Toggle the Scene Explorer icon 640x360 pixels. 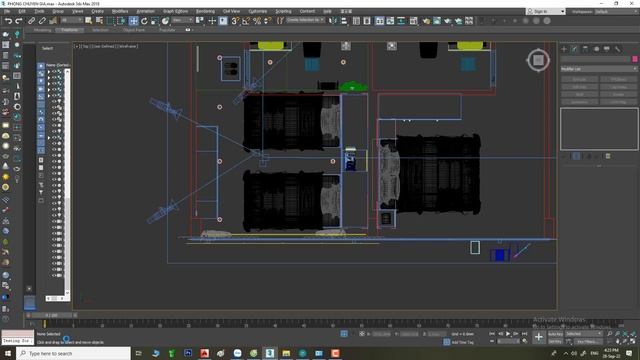pos(356,21)
